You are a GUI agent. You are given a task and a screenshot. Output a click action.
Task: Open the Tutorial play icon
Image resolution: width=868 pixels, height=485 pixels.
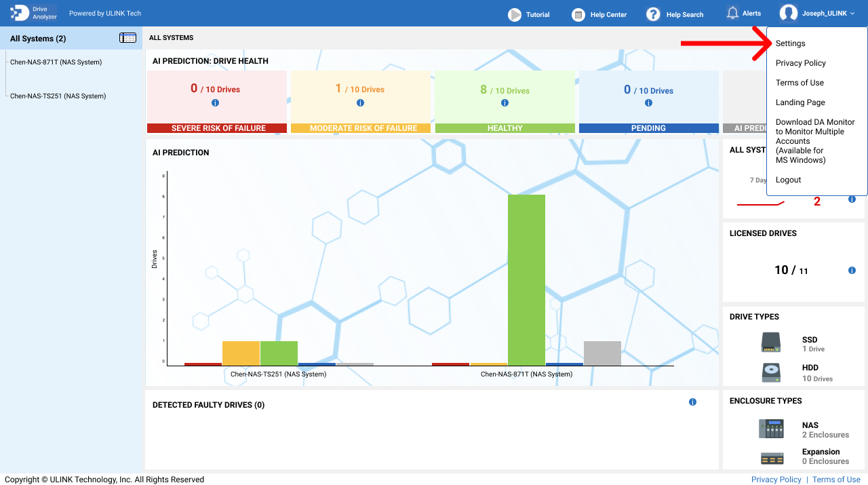pos(515,14)
